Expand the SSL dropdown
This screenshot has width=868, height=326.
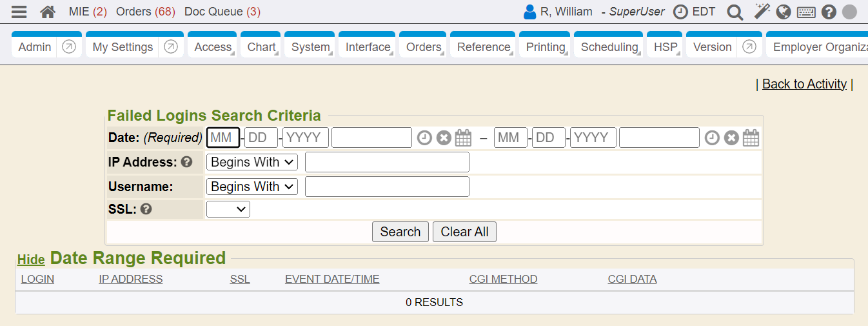click(228, 209)
